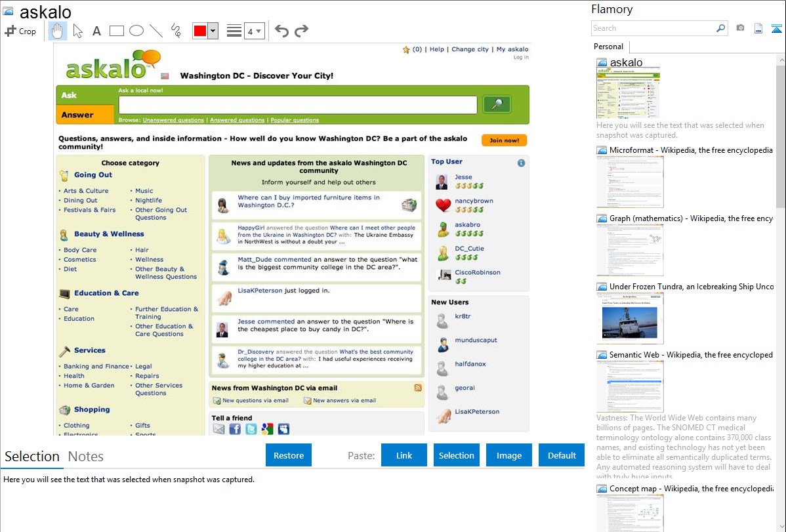Select the rectangle drawing tool
Screen dimensions: 786x532
pos(116,31)
